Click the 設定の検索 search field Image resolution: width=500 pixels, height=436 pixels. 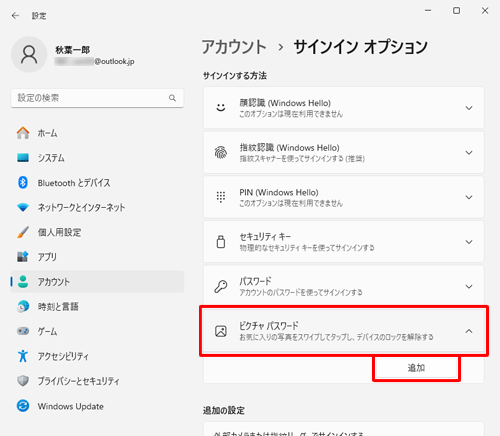(x=97, y=98)
